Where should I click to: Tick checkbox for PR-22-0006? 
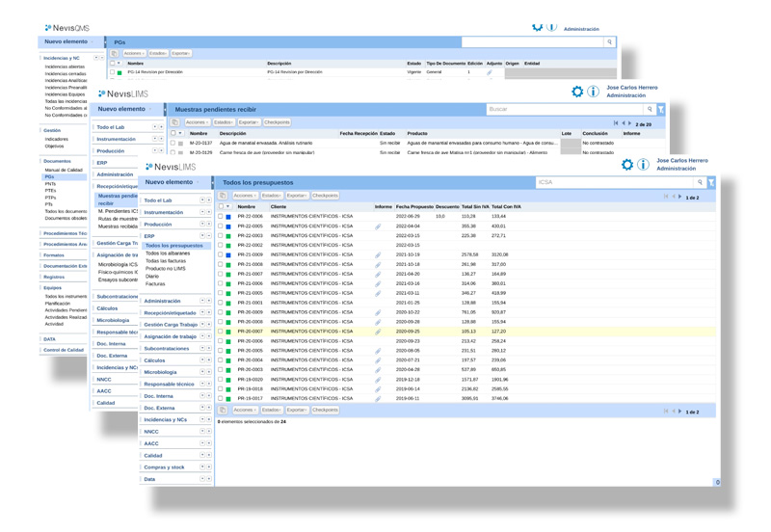[221, 216]
